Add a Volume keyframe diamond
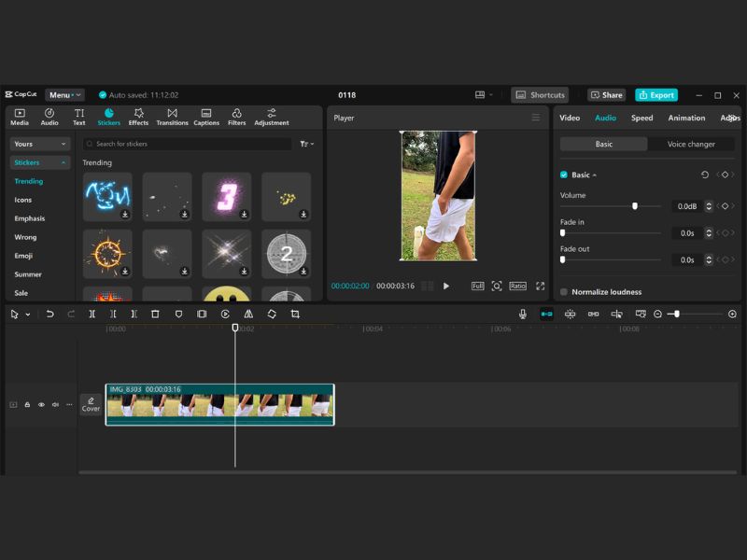Image resolution: width=747 pixels, height=560 pixels. tap(725, 206)
